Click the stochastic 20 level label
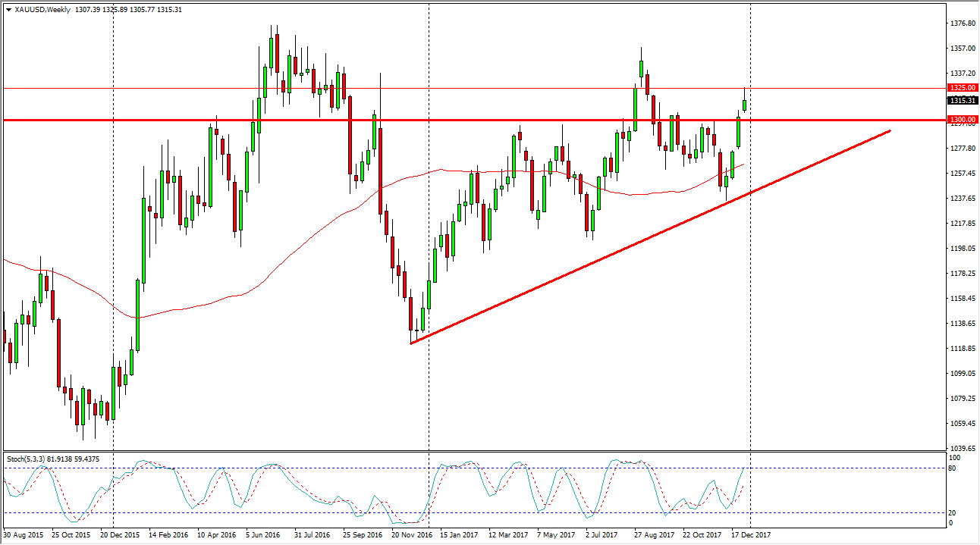The height and width of the screenshot is (545, 980). click(x=955, y=513)
